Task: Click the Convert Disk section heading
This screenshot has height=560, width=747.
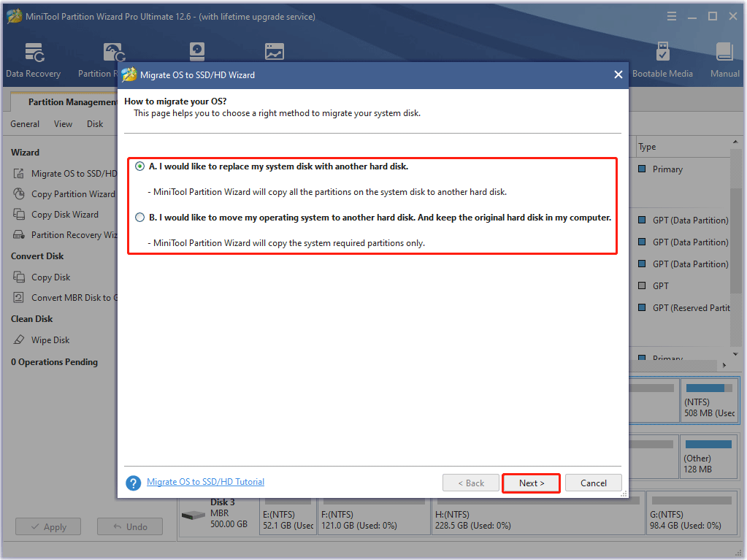Action: point(37,256)
